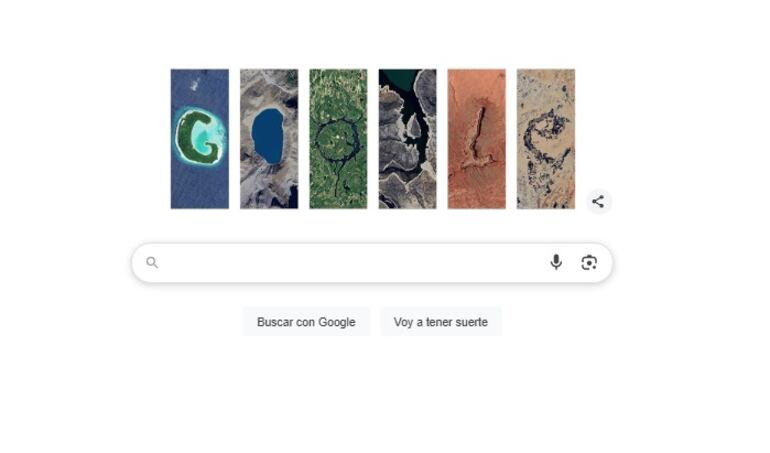Click the dark water at the blue lake tile's bottom corner
This screenshot has height=453, width=770.
(293, 198)
